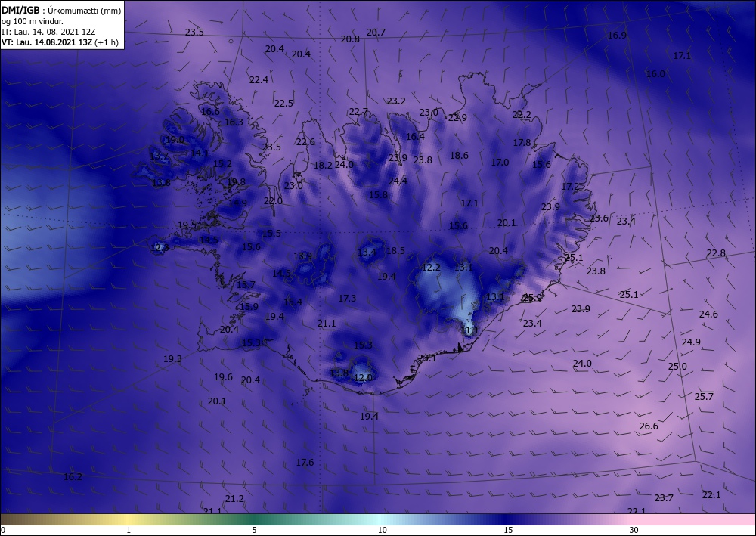Image resolution: width=756 pixels, height=536 pixels.
Task: Select the map value 13.9
Action: click(303, 256)
